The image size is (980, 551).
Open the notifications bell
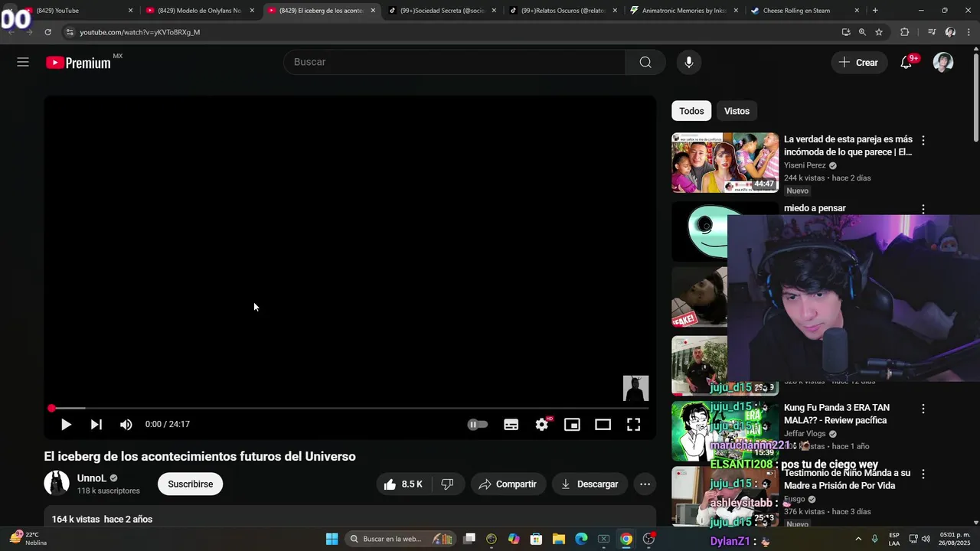(x=906, y=63)
